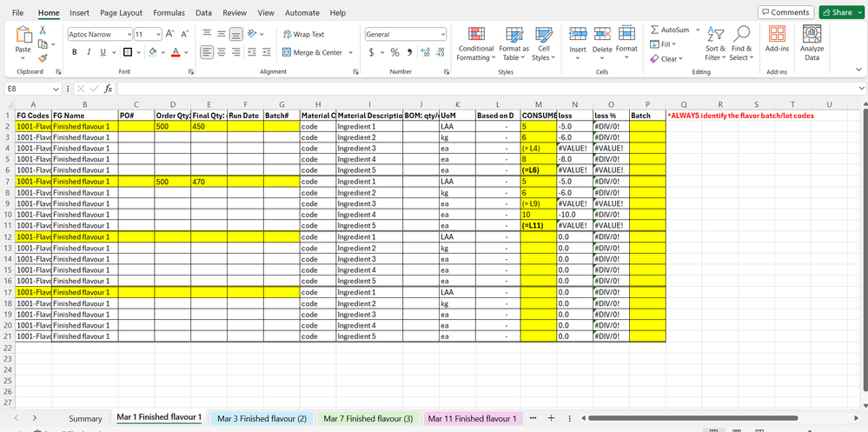Click the green Share button

[841, 12]
